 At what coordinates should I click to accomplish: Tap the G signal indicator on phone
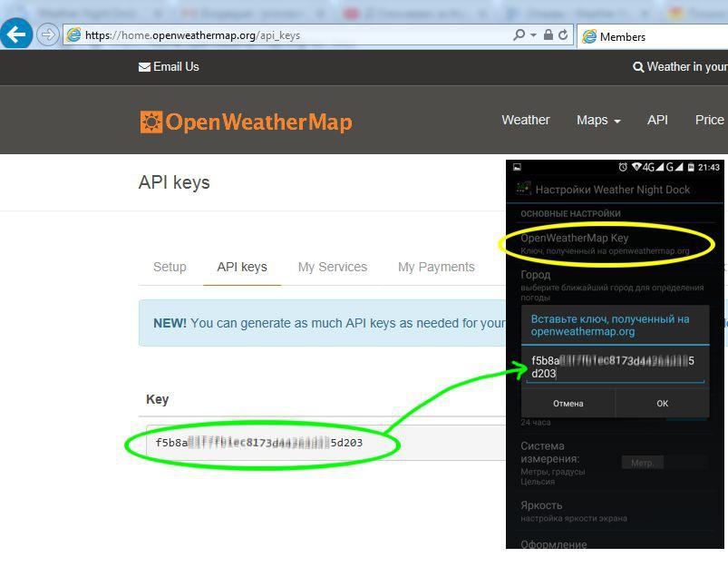(675, 167)
